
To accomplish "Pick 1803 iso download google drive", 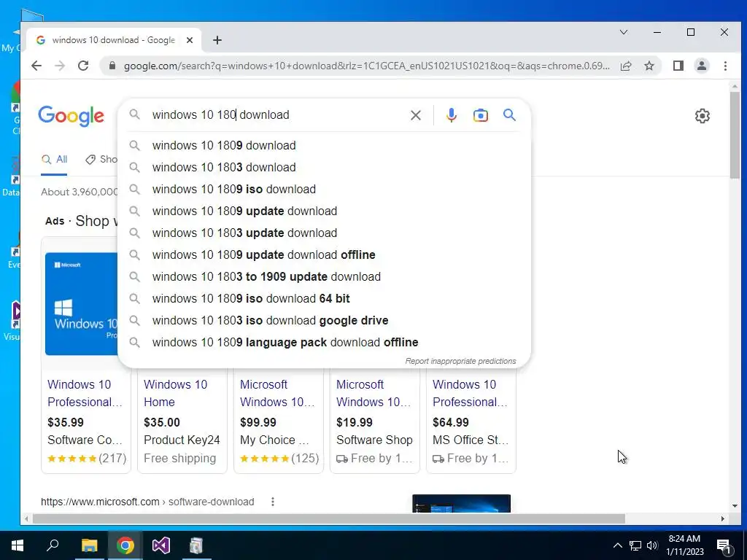I will 324,321.
